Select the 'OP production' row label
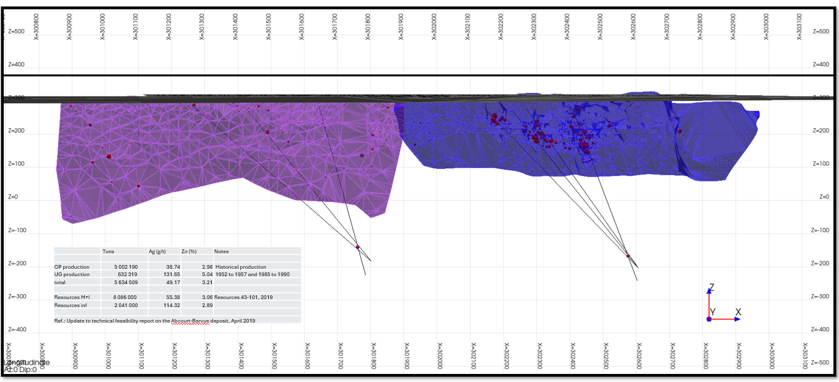839x382 pixels. tap(72, 267)
